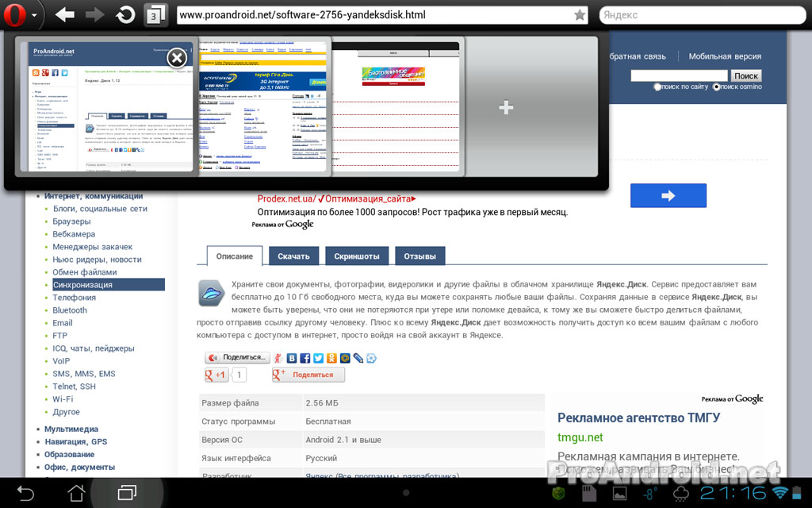812x508 pixels.
Task: Click the blue arrow ad button
Action: (x=668, y=195)
